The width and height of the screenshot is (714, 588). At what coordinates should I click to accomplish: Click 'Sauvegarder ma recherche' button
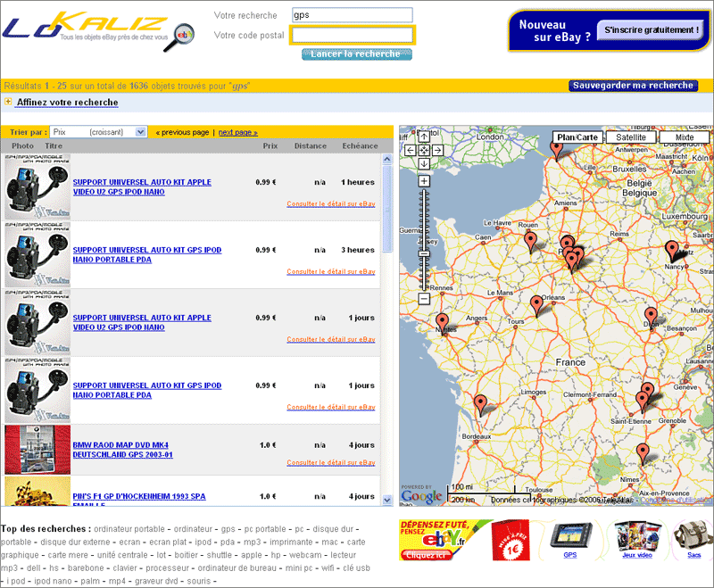(632, 86)
